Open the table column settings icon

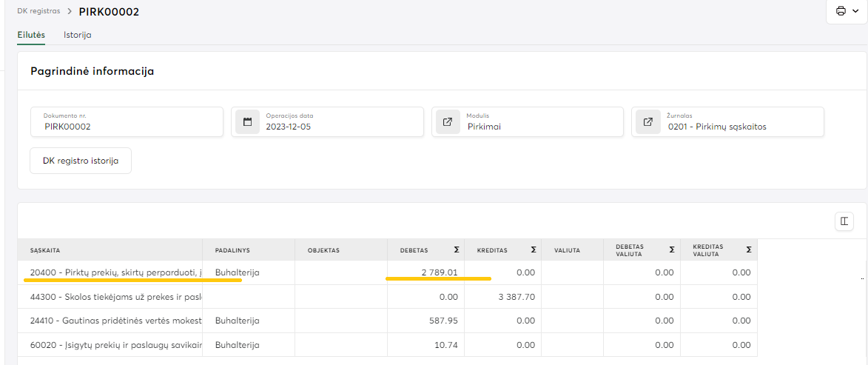pos(844,221)
